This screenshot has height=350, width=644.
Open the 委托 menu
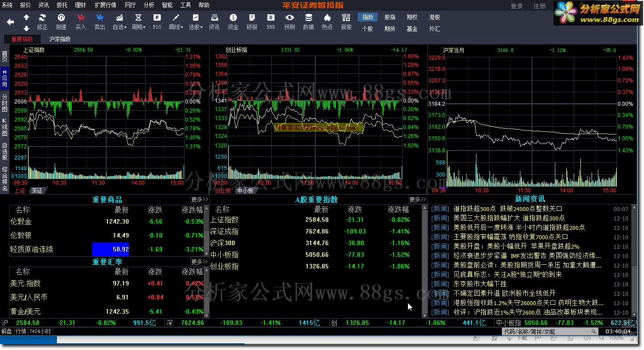click(62, 5)
